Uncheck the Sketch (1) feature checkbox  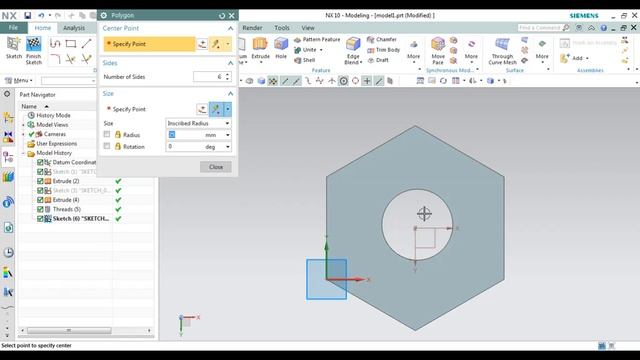point(40,171)
